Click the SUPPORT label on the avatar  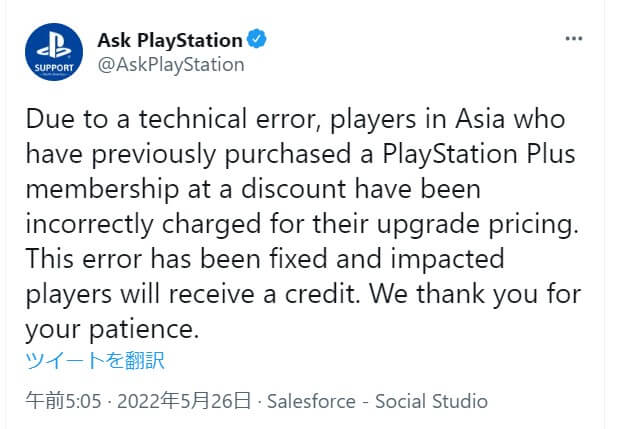[x=54, y=68]
